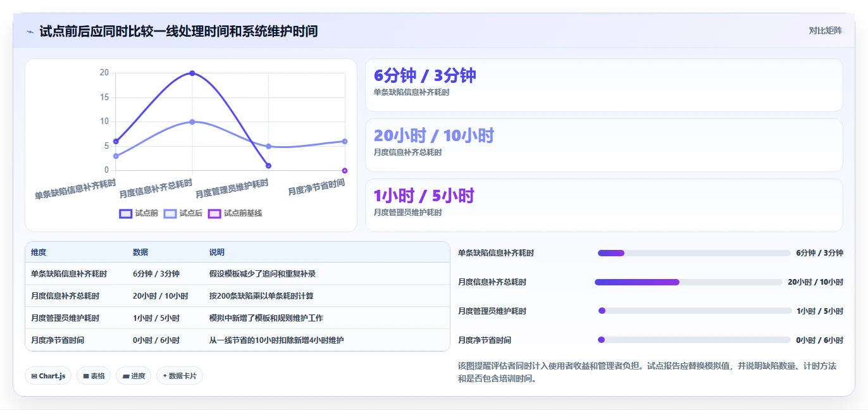Image resolution: width=868 pixels, height=410 pixels.
Task: Click the 数据卡片 chip icon
Action: coord(165,376)
